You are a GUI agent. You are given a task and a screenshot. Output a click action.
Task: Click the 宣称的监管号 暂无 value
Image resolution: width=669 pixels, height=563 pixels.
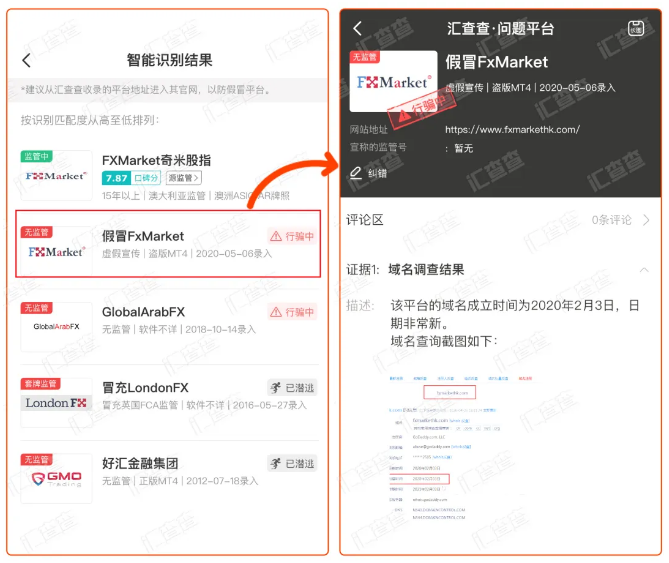click(463, 148)
